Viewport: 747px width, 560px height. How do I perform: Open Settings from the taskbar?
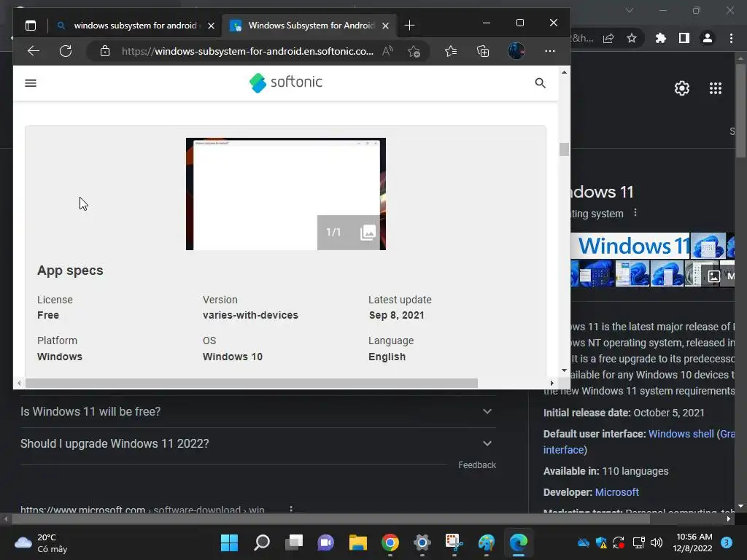pyautogui.click(x=422, y=542)
